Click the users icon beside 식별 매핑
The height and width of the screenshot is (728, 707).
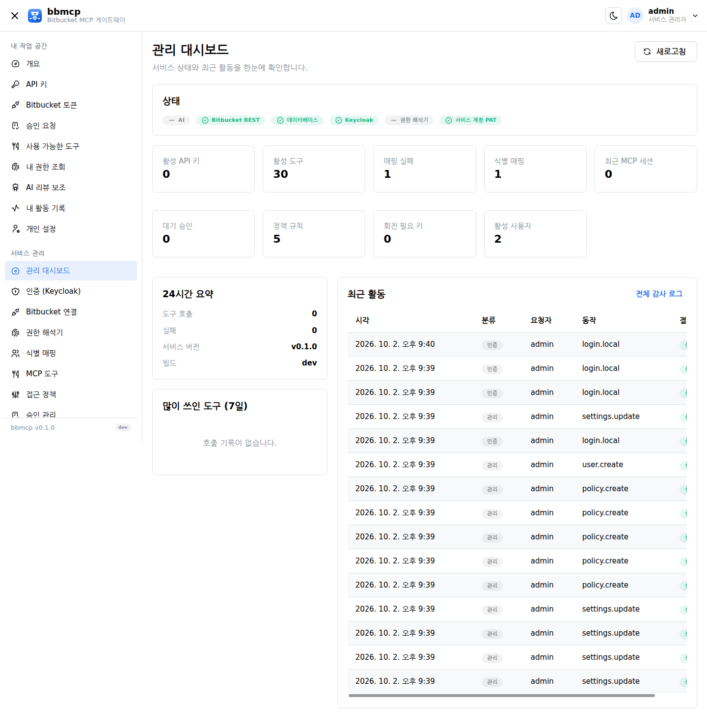pos(16,353)
